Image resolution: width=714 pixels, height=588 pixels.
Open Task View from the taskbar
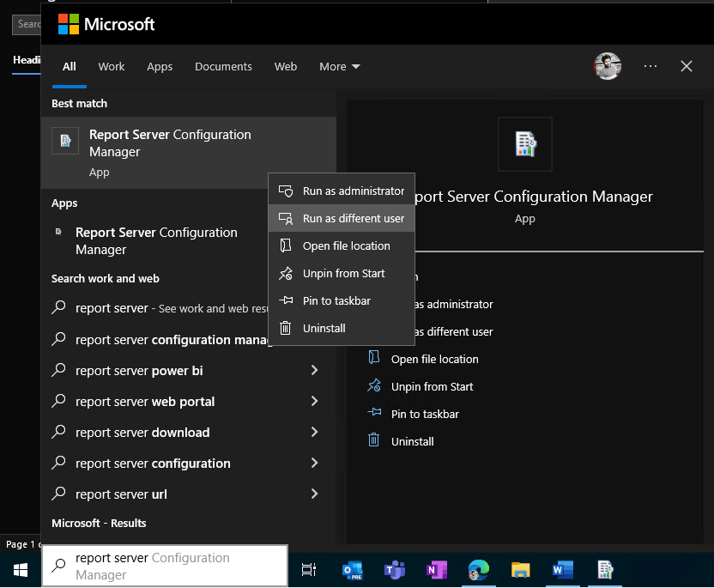tap(309, 570)
